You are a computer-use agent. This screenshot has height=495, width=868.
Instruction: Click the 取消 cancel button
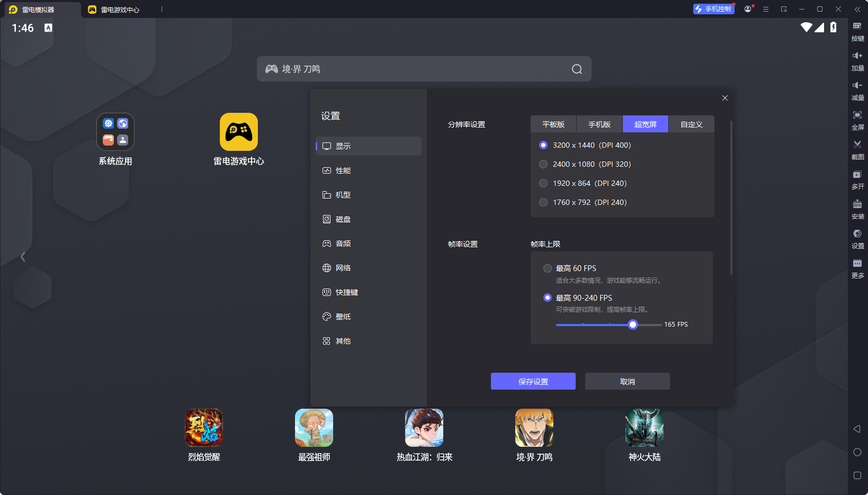628,381
